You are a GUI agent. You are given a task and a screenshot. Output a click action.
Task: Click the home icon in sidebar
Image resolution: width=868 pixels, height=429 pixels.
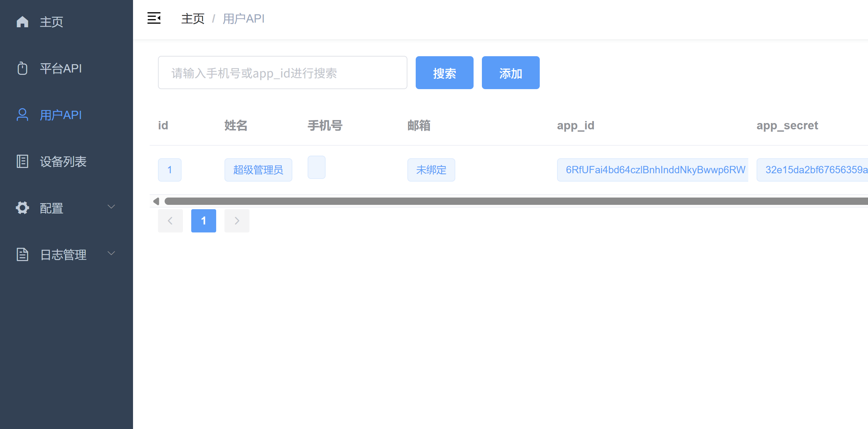[x=22, y=22]
